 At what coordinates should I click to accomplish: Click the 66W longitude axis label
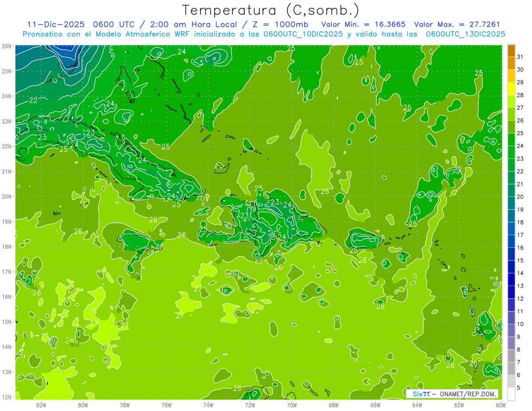[x=375, y=404]
